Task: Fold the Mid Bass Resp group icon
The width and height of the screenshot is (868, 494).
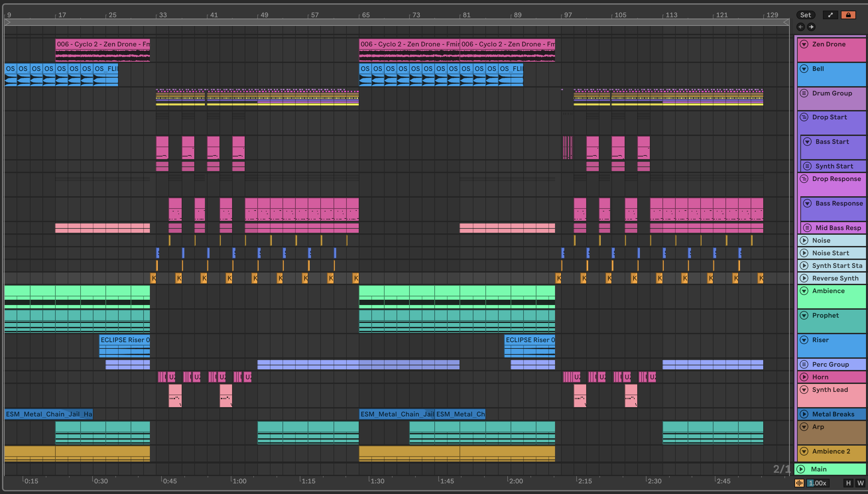Action: [807, 228]
